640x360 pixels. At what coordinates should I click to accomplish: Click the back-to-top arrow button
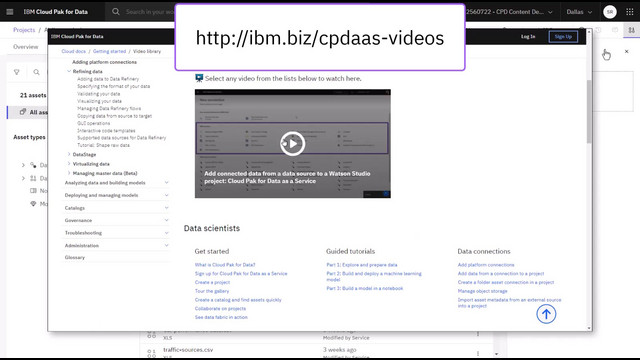pos(546,314)
